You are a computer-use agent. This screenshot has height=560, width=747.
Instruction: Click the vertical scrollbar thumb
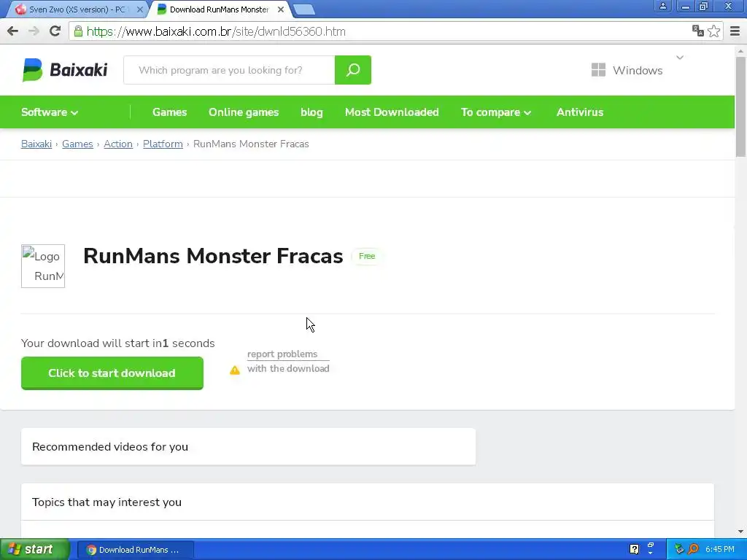(x=740, y=106)
